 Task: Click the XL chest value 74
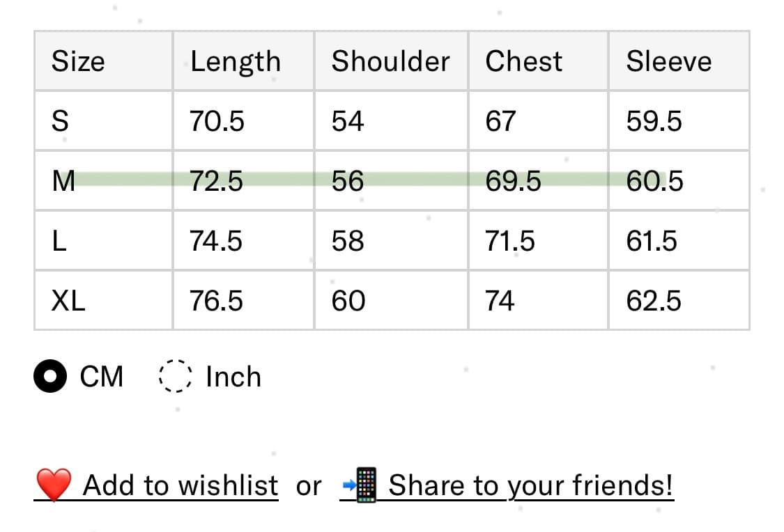point(500,301)
